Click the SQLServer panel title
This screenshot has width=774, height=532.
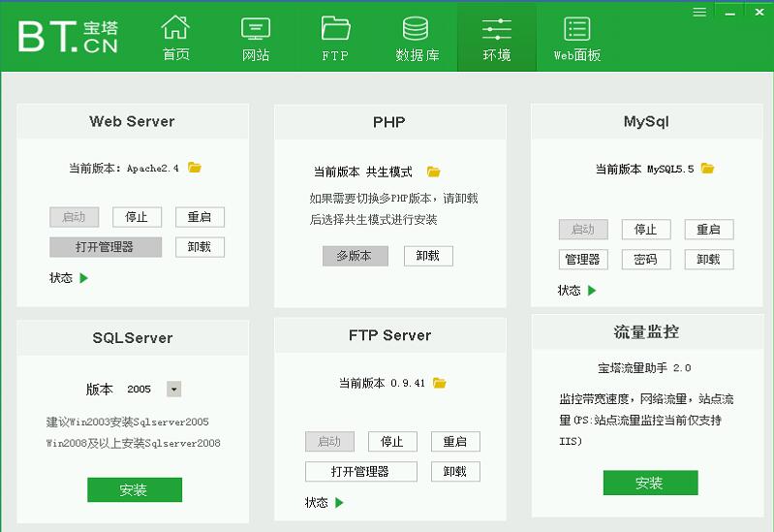(133, 338)
